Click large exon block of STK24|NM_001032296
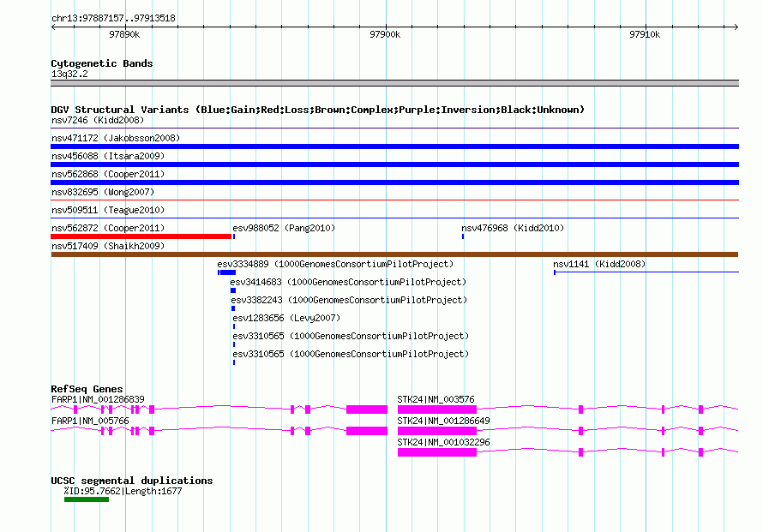The image size is (763, 532). pos(437,452)
